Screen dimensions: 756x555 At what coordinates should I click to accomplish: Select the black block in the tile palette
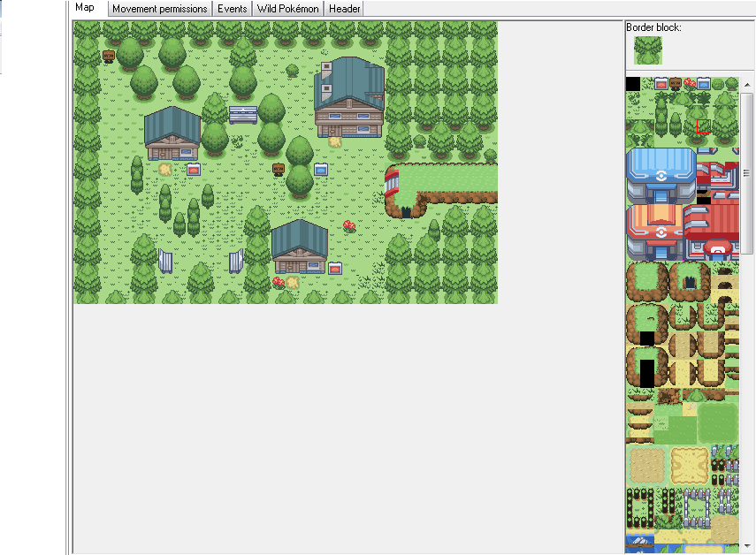633,84
